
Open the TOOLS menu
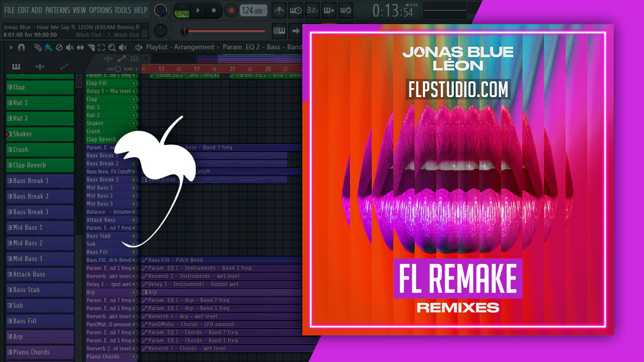[123, 10]
